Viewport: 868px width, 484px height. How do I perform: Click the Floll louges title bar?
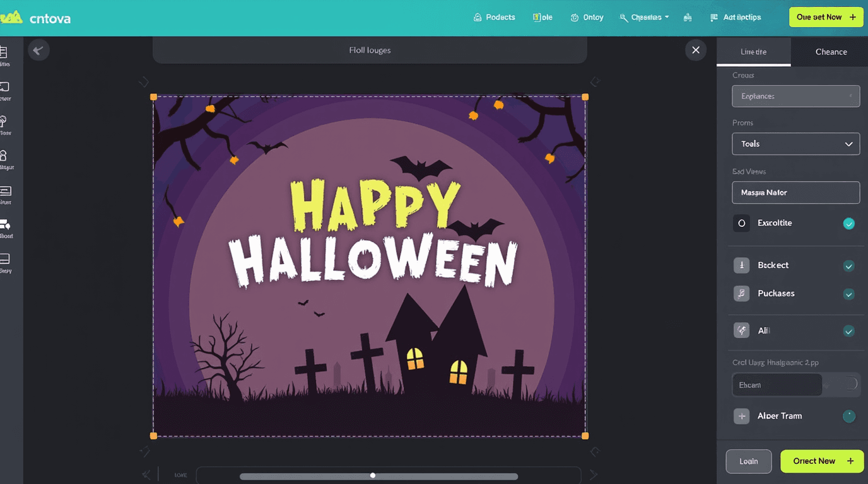(x=370, y=50)
